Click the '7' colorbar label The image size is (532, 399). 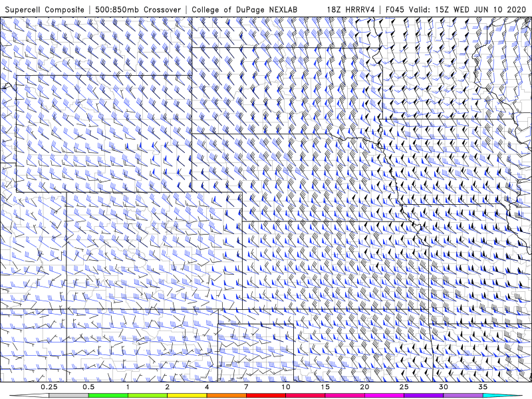click(246, 387)
